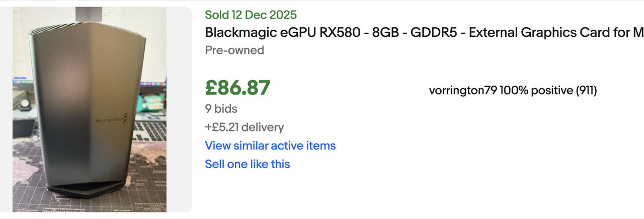The height and width of the screenshot is (219, 644).
Task: Click the +£5.21 delivery text
Action: point(244,127)
